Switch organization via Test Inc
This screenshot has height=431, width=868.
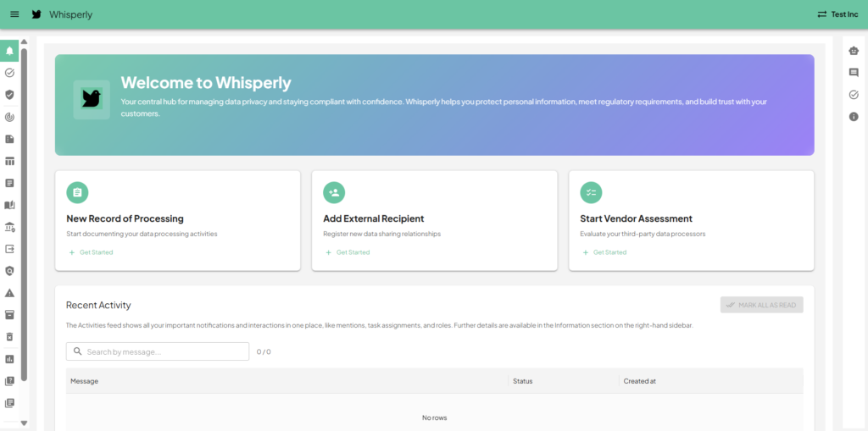pyautogui.click(x=837, y=14)
